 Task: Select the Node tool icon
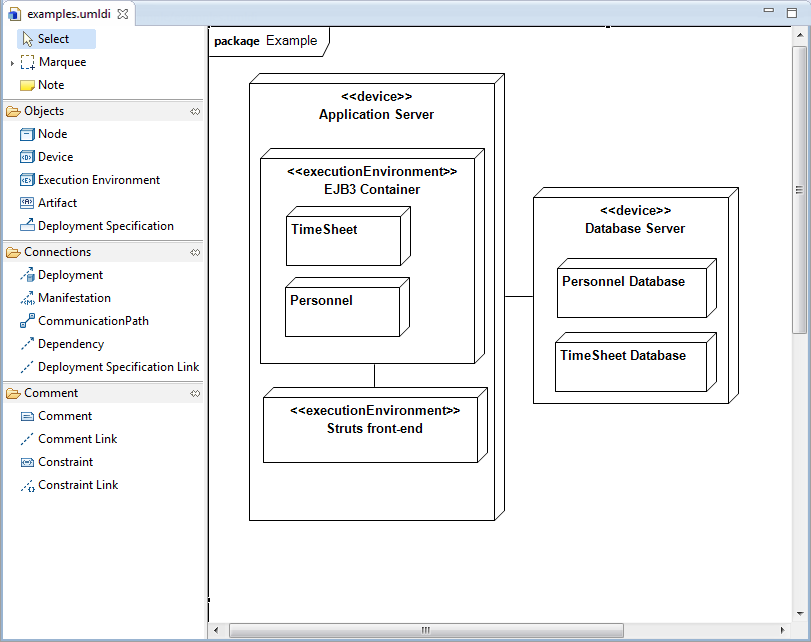pyautogui.click(x=28, y=134)
